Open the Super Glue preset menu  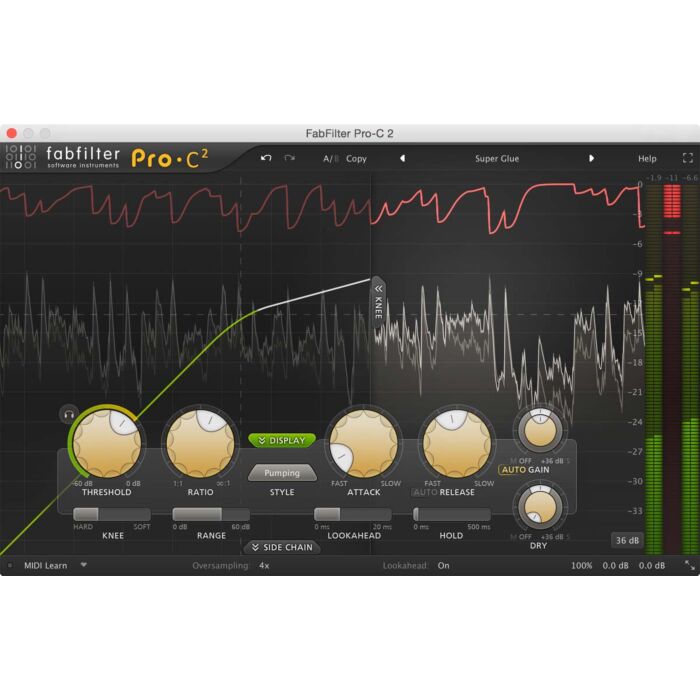coord(497,158)
